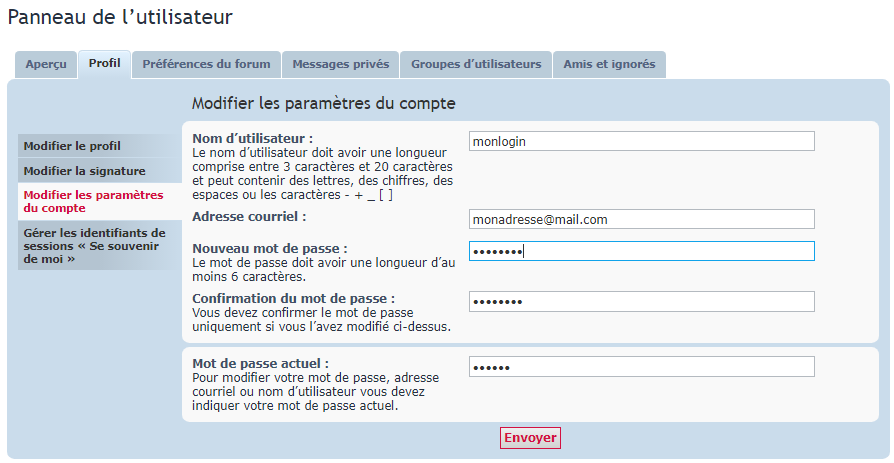Screen dimensions: 894x463
Task: Click the Adresse courriel label
Action: click(249, 217)
